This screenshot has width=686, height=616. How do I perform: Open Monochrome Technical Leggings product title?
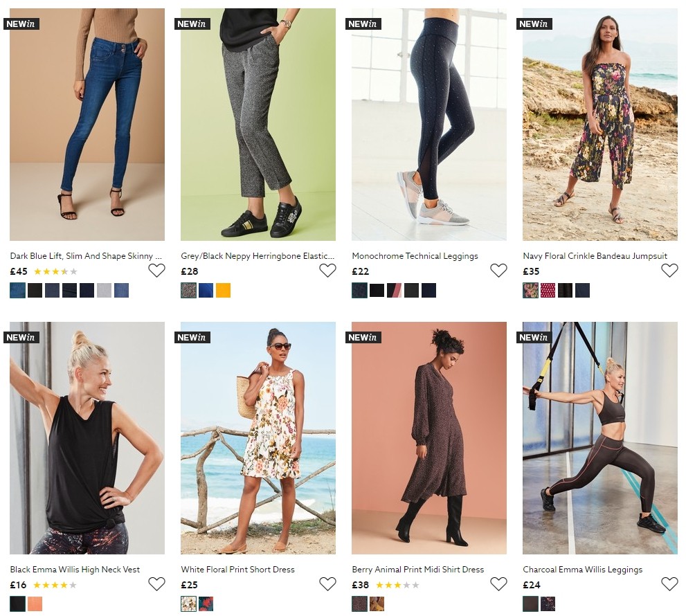pyautogui.click(x=415, y=256)
